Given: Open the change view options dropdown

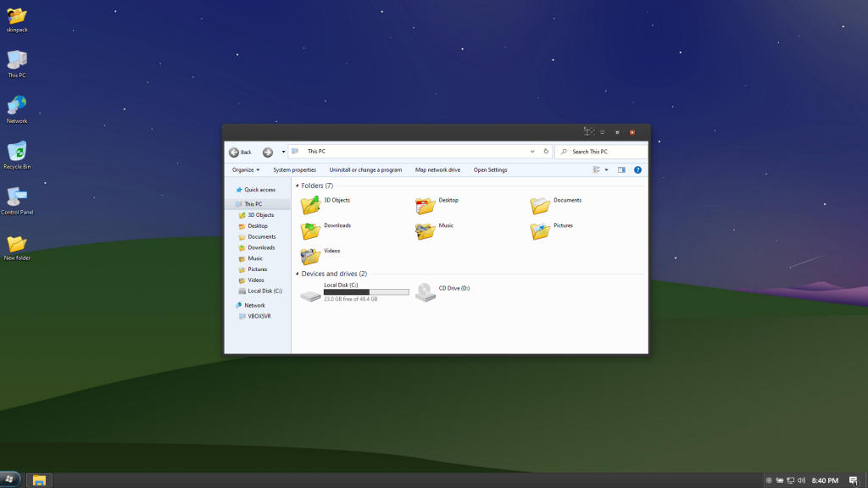Looking at the screenshot, I should coord(606,169).
